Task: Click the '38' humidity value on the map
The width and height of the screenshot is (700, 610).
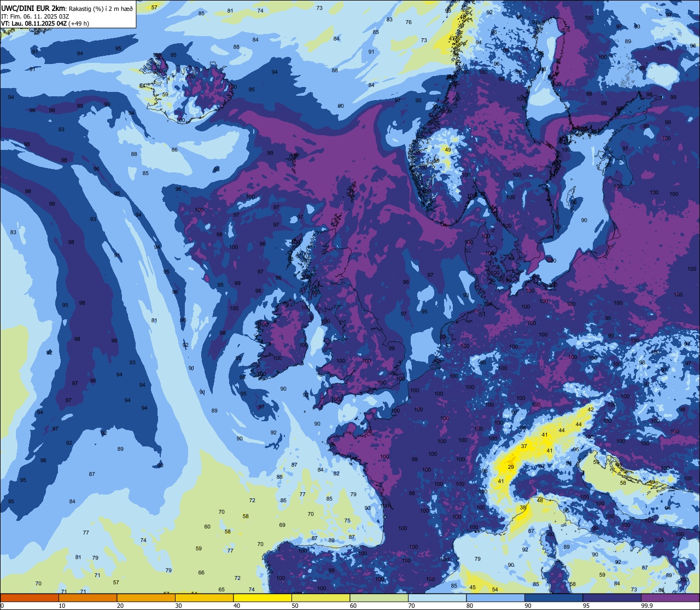Action: 523,508
